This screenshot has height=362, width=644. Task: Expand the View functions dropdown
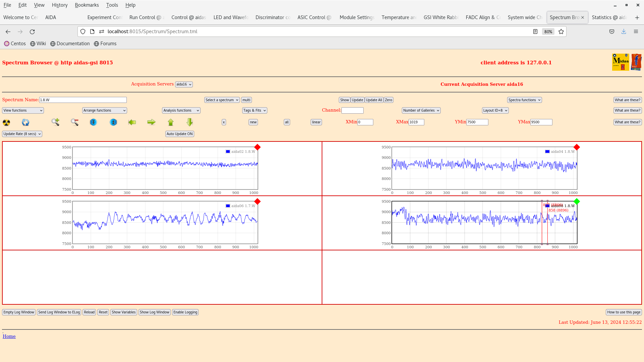click(22, 110)
